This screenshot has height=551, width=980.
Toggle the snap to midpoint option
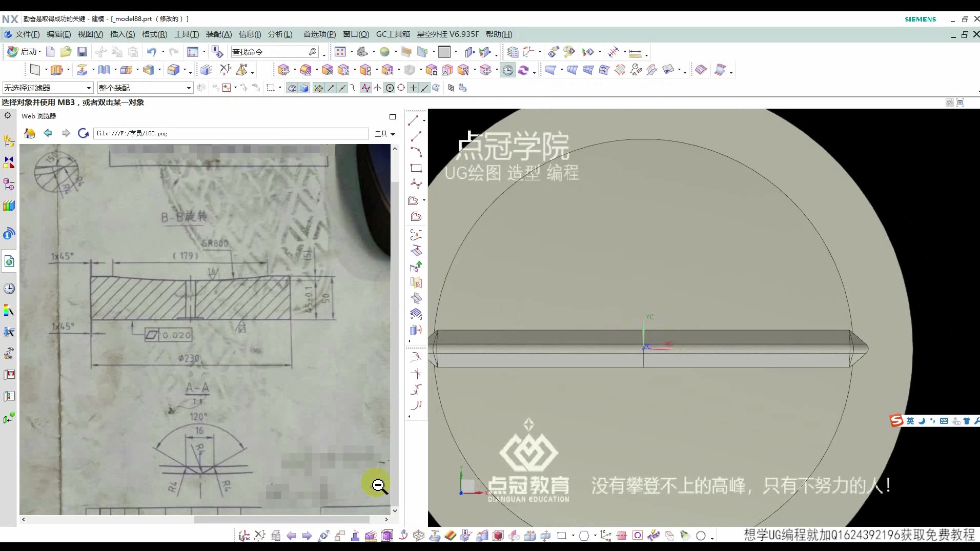[342, 88]
